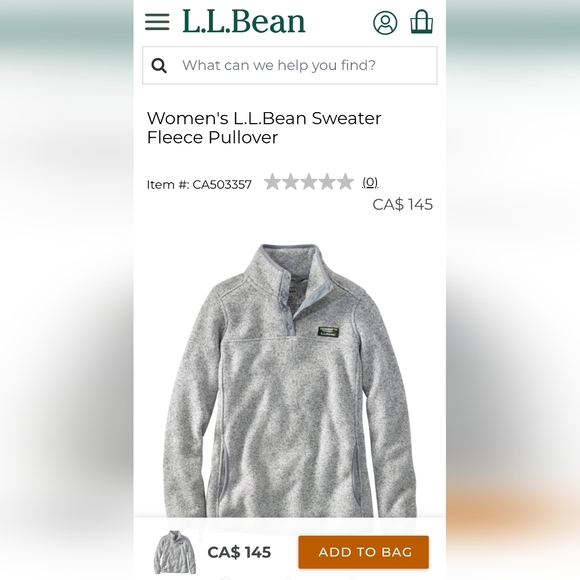Open the account profile icon
This screenshot has height=580, width=580.
tap(385, 23)
